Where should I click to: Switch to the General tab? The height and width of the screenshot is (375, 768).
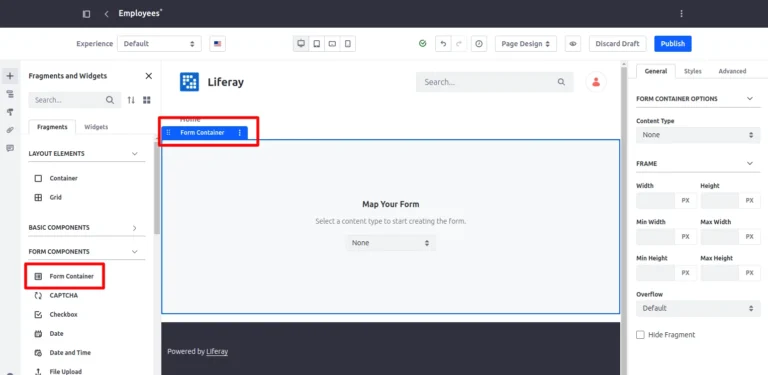(655, 71)
